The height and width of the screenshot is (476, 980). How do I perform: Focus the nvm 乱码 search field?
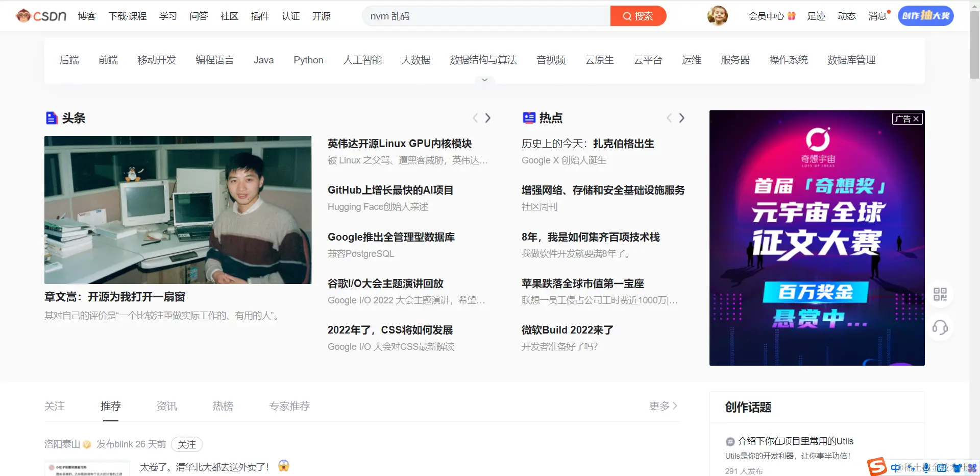click(486, 16)
